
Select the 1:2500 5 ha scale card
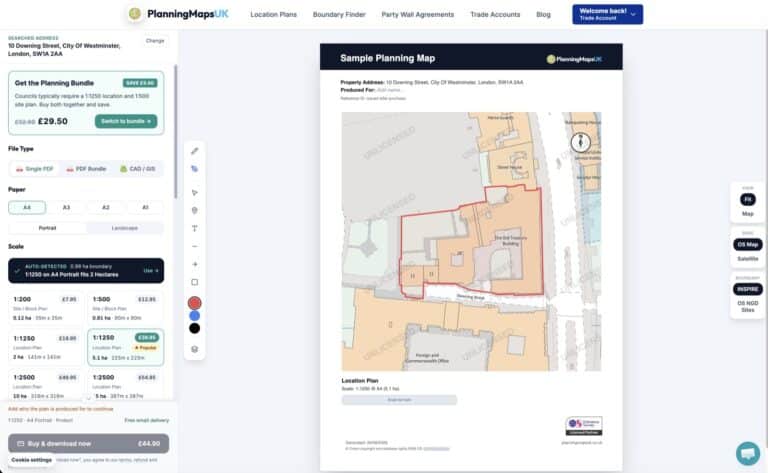[125, 385]
